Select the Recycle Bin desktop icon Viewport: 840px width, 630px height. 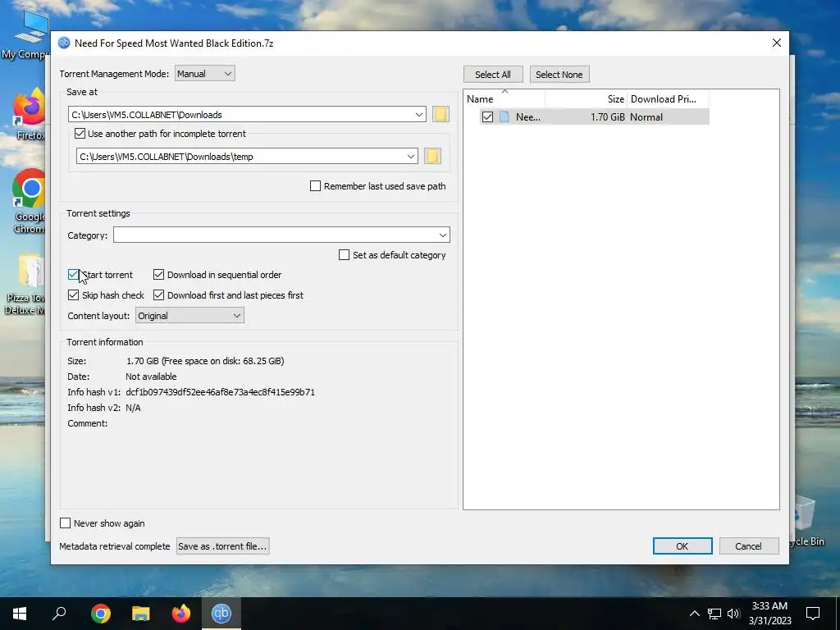(806, 521)
